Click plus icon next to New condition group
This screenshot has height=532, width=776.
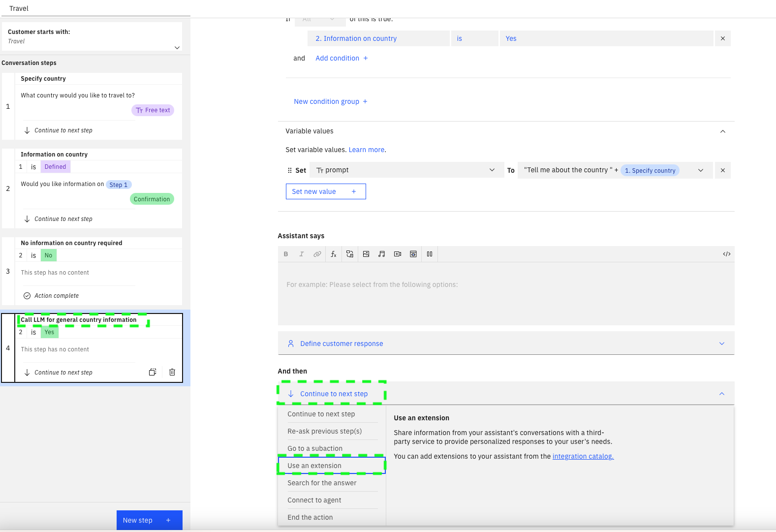(x=365, y=101)
